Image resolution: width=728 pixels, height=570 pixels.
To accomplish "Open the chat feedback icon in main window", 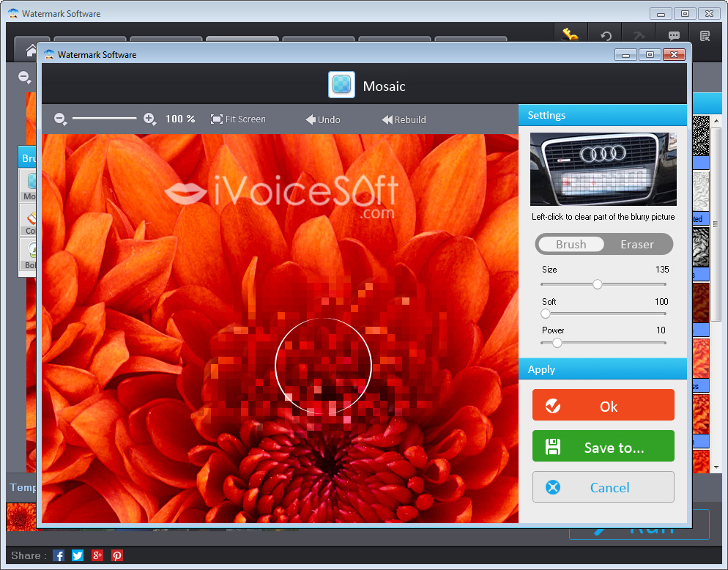I will click(674, 35).
